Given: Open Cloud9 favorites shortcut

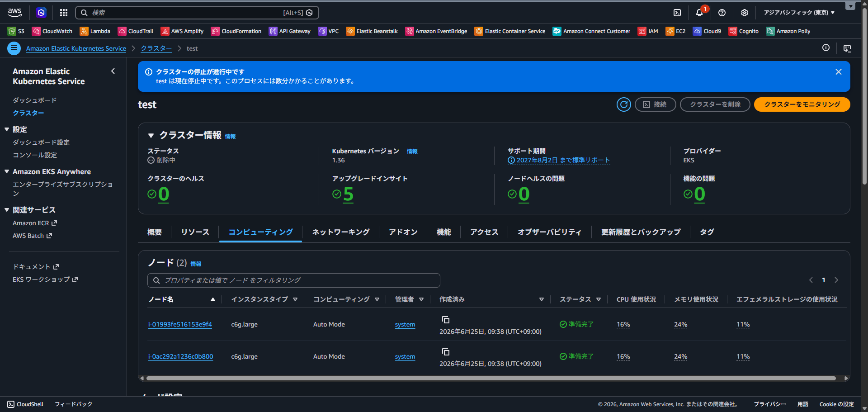Looking at the screenshot, I should coord(707,31).
